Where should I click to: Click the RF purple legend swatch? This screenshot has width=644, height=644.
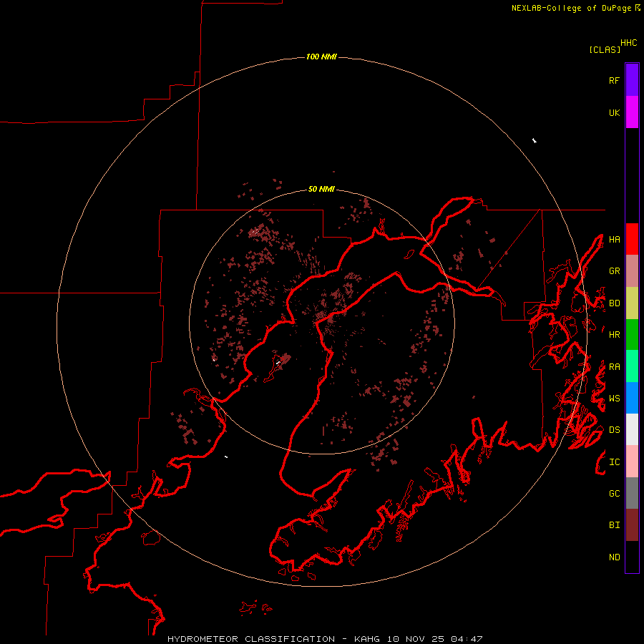(x=632, y=80)
